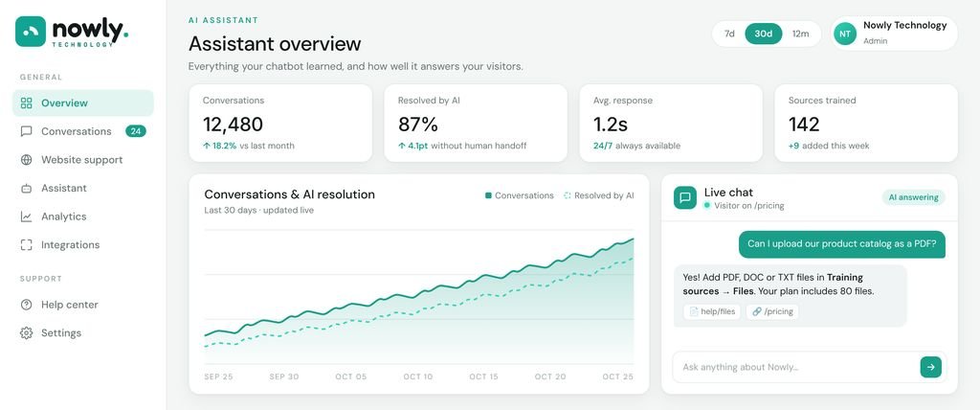
Task: Go to Settings in the sidebar
Action: 83,333
